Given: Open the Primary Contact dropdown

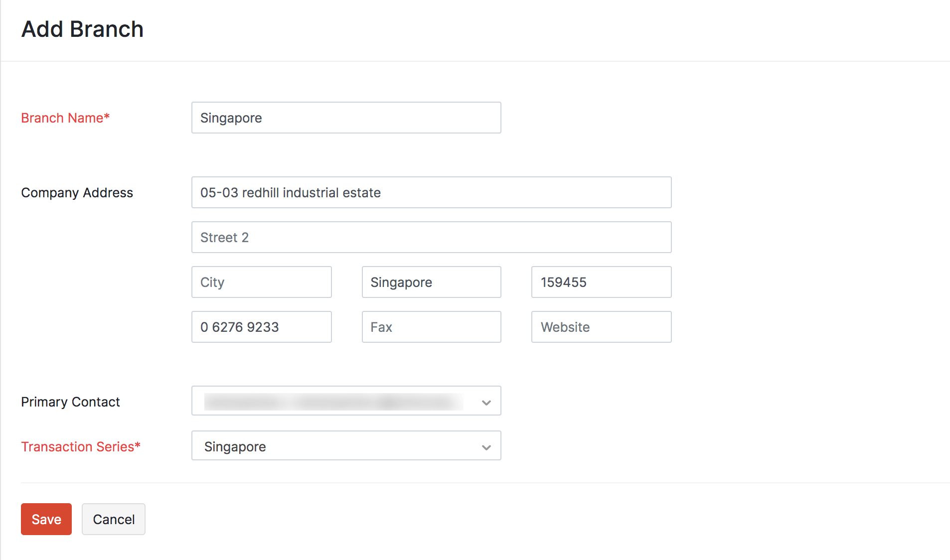Looking at the screenshot, I should tap(334, 401).
